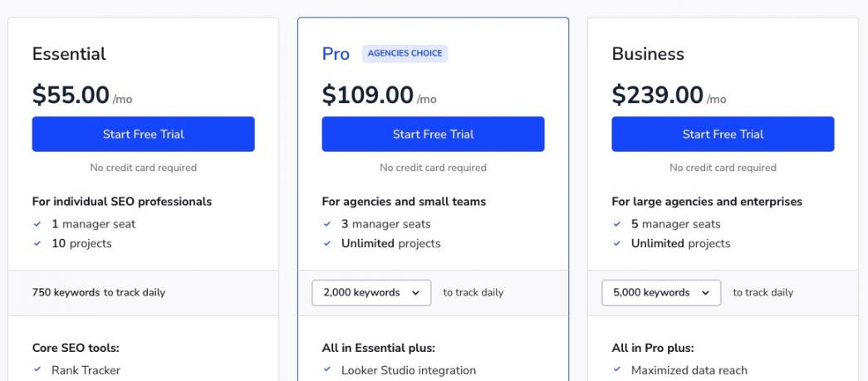Click checkmark icon beside 1 manager seat
The width and height of the screenshot is (868, 381).
[37, 224]
